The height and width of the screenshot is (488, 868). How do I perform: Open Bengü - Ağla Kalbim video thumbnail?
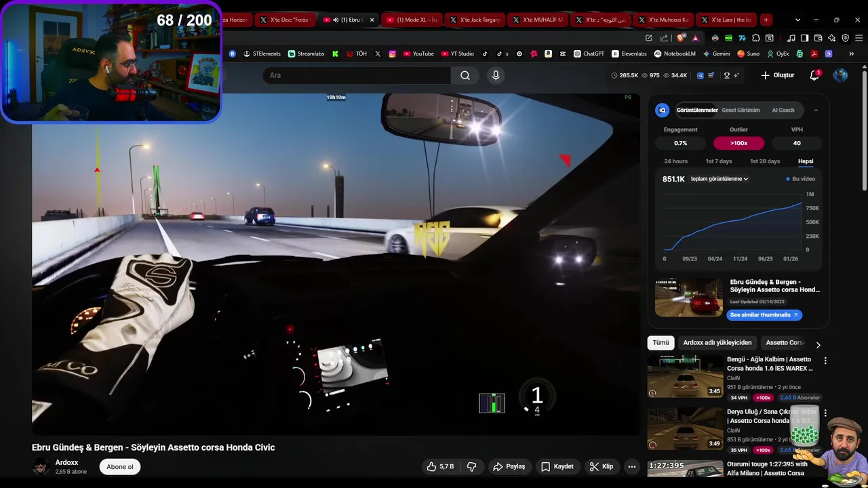tap(685, 375)
